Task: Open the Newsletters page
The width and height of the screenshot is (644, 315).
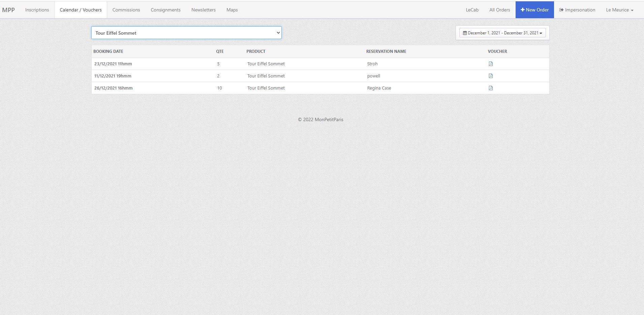Action: point(203,10)
